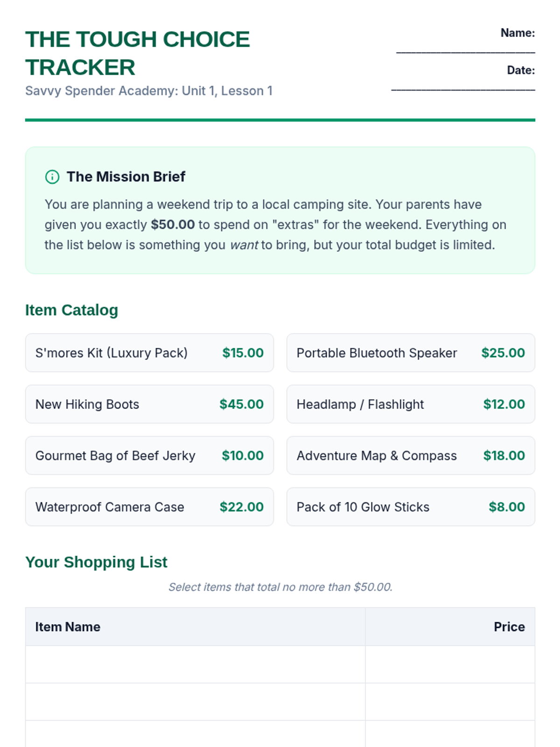Choose the Adventure Map & Compass card

[x=411, y=456]
